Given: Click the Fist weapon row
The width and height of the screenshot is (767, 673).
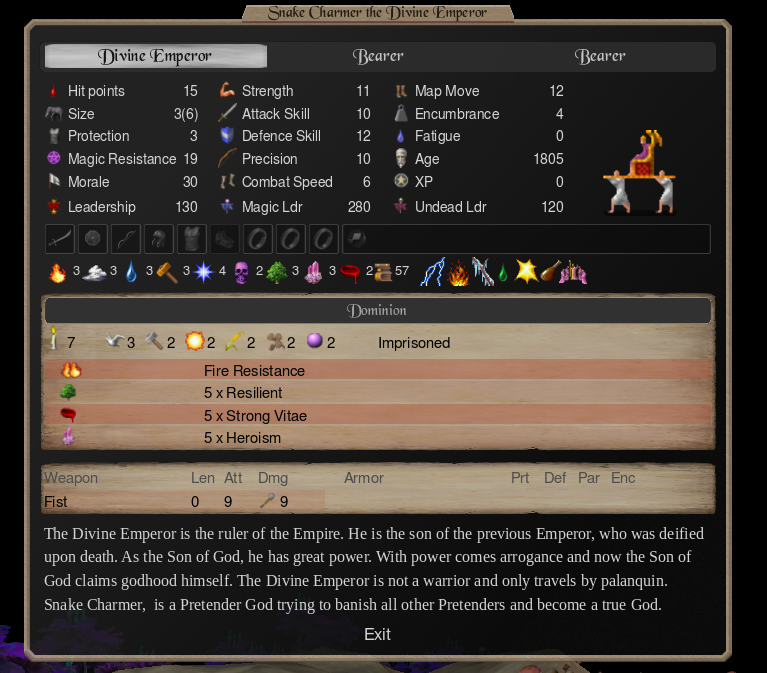Looking at the screenshot, I should (x=184, y=501).
